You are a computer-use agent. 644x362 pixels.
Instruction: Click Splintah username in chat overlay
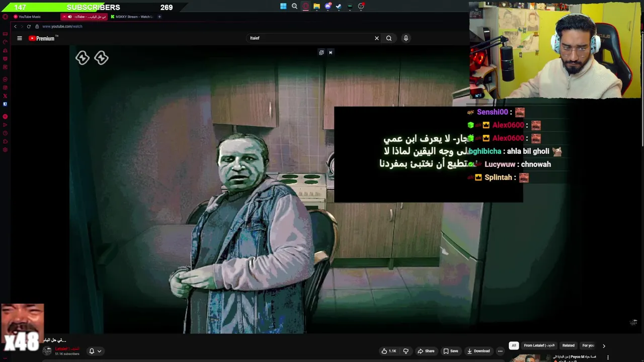[x=498, y=177]
